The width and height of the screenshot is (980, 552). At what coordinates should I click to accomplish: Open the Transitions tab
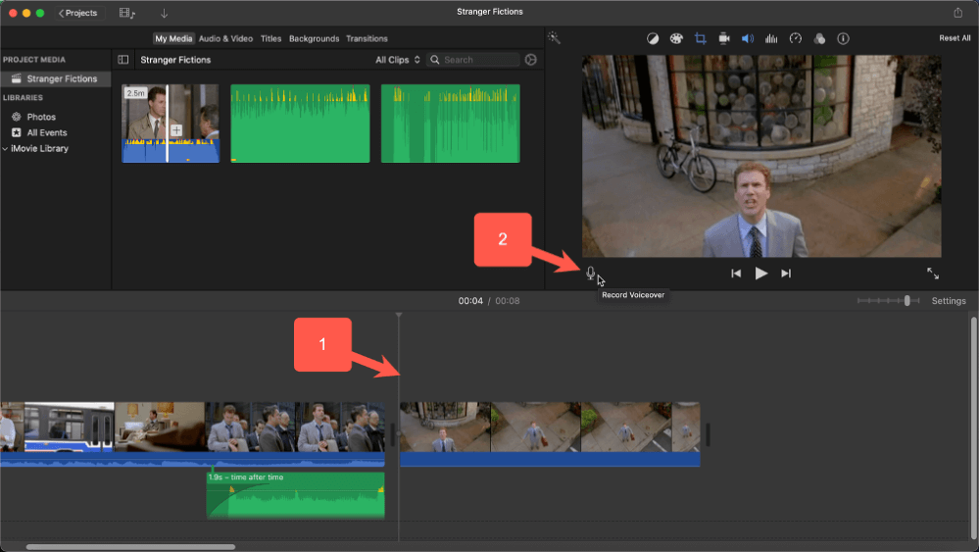click(x=367, y=39)
